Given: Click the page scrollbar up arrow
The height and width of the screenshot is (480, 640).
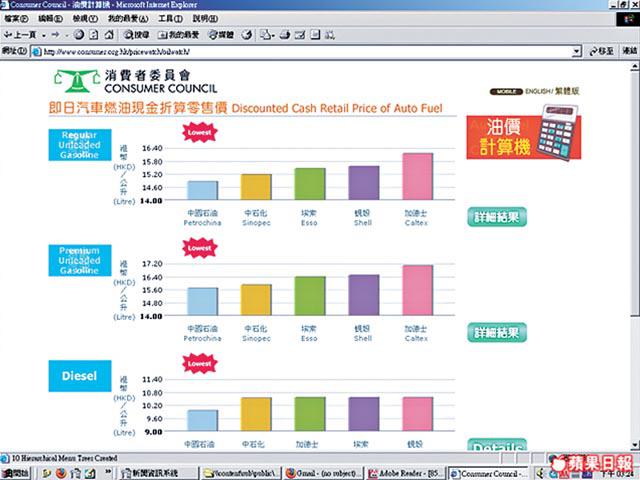Looking at the screenshot, I should [x=634, y=66].
